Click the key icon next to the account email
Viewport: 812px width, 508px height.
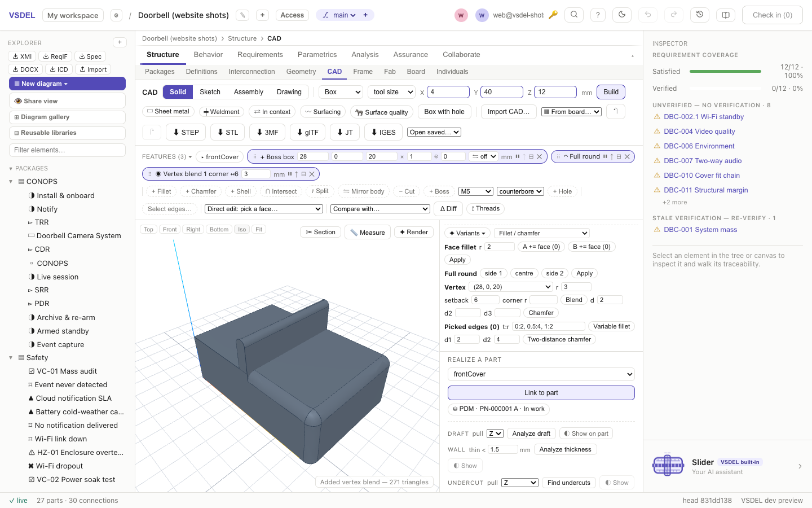pos(553,15)
